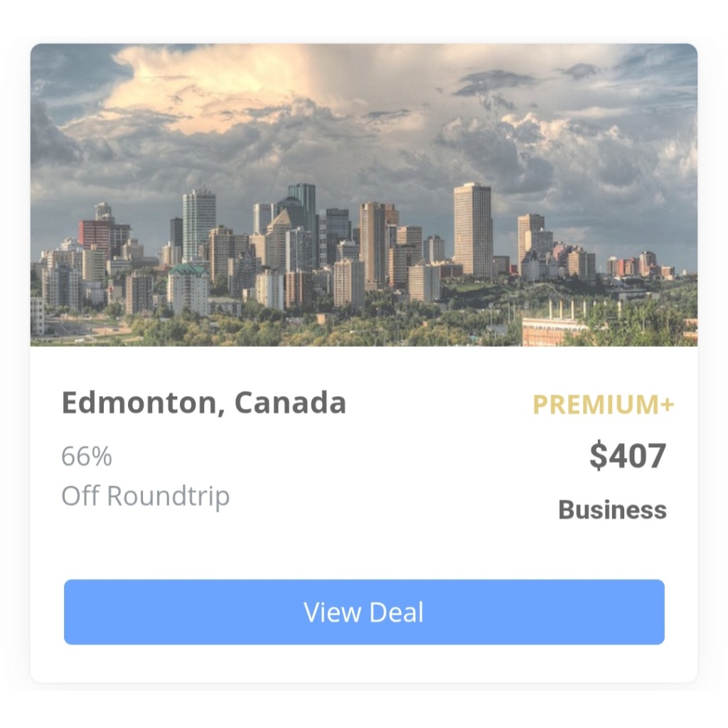Tap the green-roofed building in the photo

click(188, 290)
